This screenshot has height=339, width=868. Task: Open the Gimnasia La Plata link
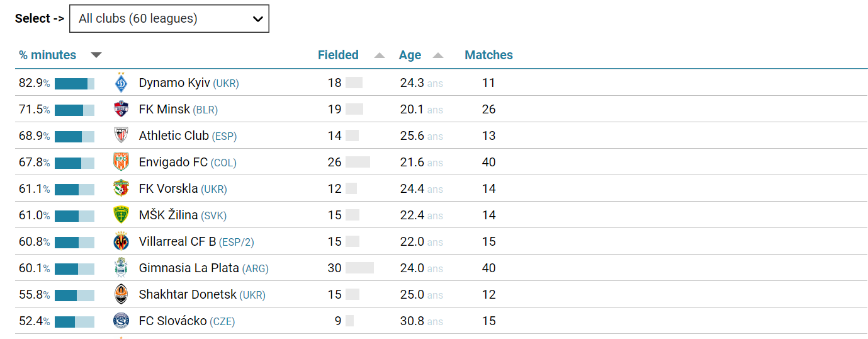coord(189,268)
